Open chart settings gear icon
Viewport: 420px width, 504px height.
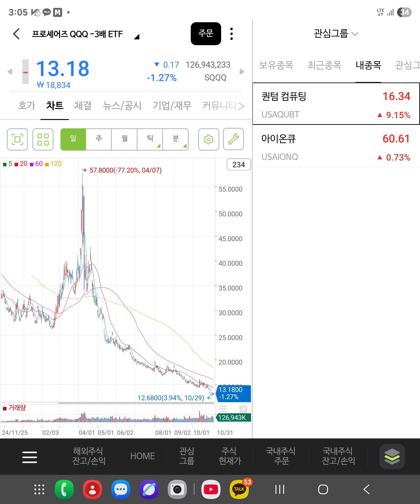[x=208, y=139]
